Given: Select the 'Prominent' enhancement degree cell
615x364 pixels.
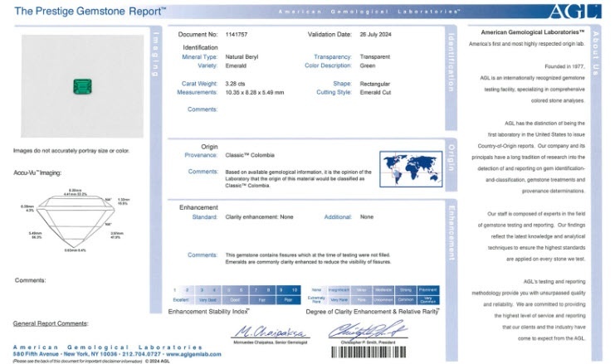Looking at the screenshot, I should (428, 289).
